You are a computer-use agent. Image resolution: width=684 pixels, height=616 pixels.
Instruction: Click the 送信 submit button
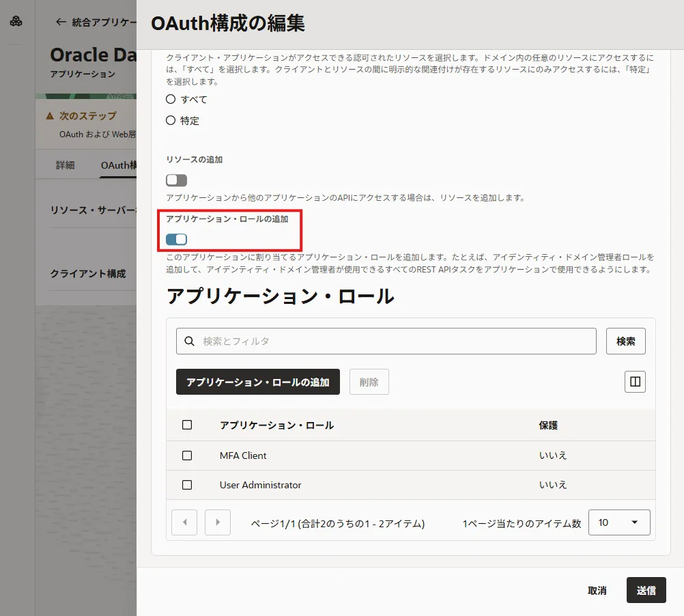click(x=646, y=589)
